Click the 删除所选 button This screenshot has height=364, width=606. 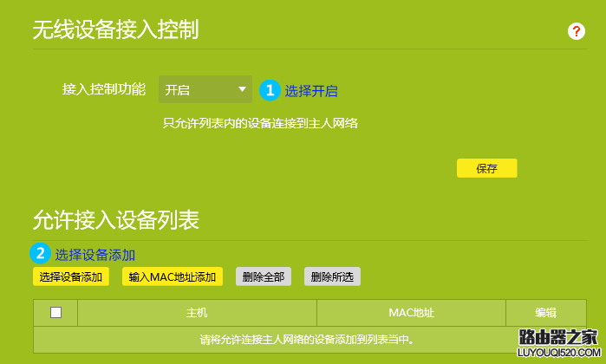coord(332,276)
